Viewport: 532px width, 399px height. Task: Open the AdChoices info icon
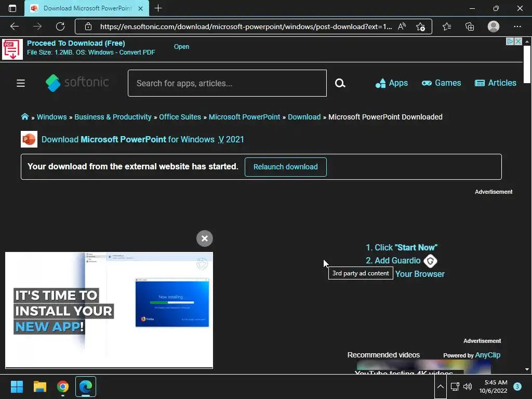point(510,42)
